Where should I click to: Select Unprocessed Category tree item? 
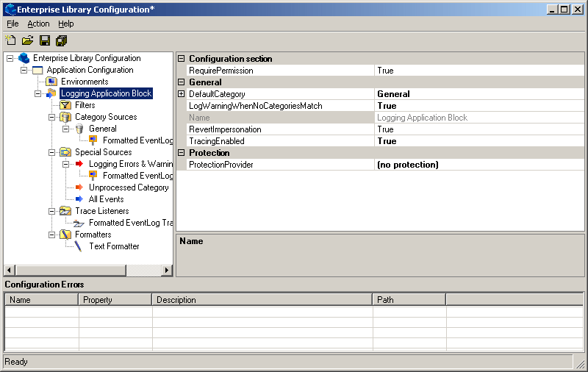(x=129, y=187)
